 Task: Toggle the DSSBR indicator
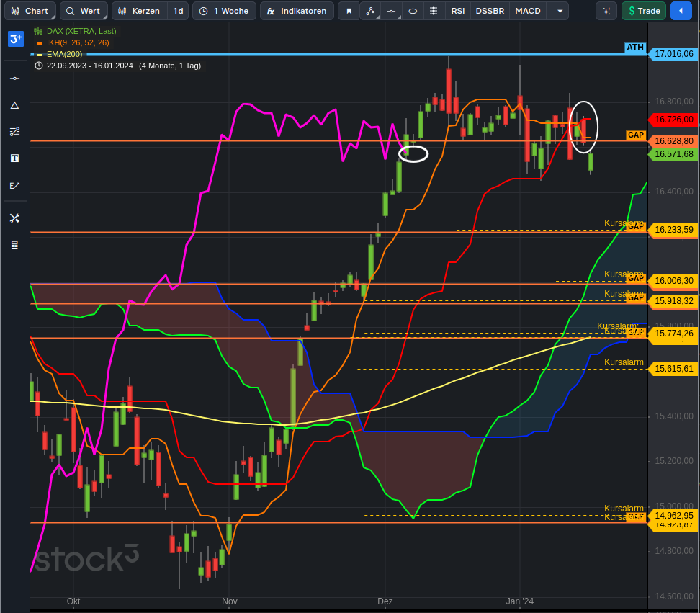tap(489, 11)
